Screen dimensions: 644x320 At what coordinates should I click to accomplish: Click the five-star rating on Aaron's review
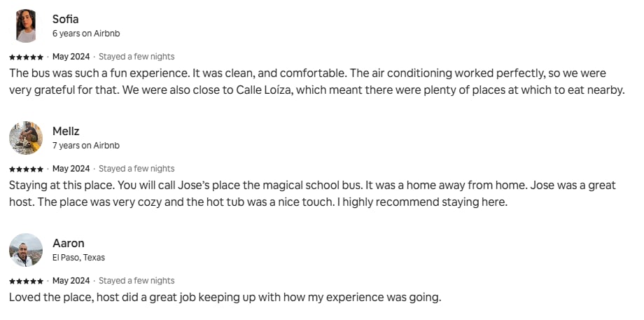point(26,281)
